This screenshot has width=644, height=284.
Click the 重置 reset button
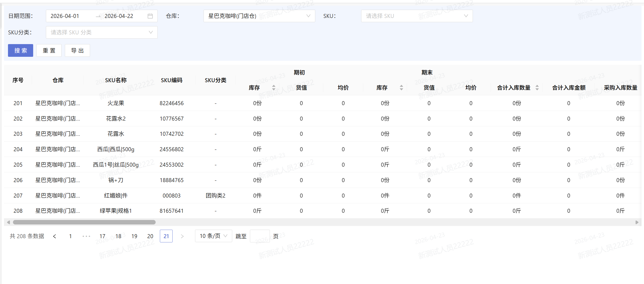tap(49, 51)
